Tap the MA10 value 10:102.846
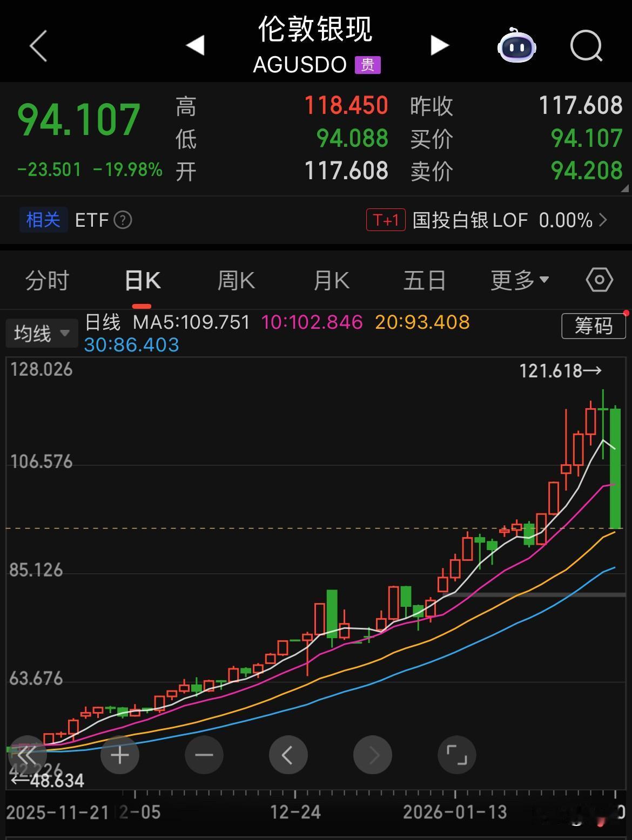The width and height of the screenshot is (632, 840). coord(312,322)
